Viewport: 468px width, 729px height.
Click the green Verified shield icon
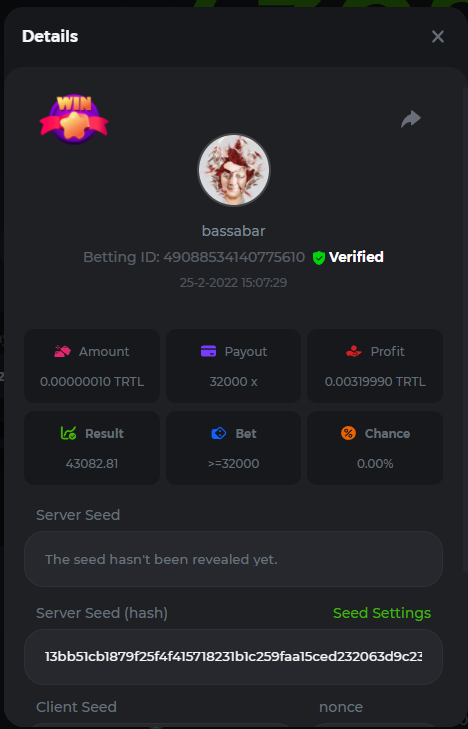319,258
